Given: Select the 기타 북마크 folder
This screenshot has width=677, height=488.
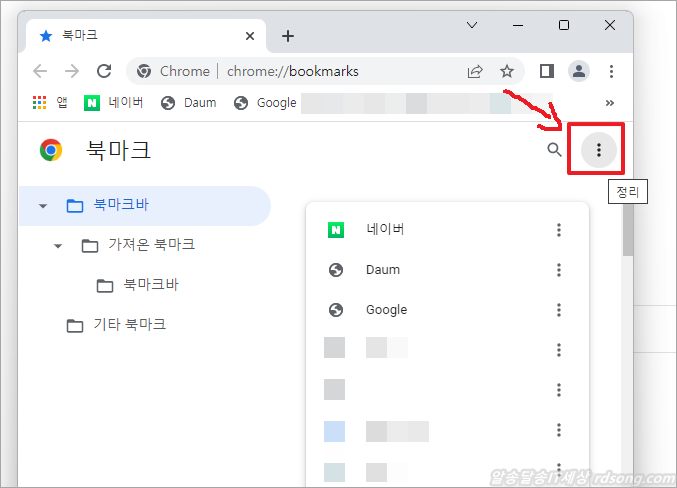Looking at the screenshot, I should [129, 325].
